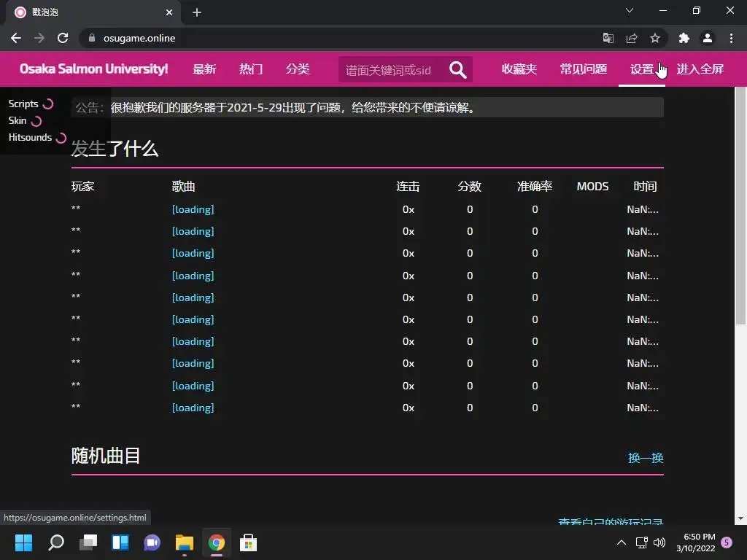
Task: Click the Hitsounds loading status entry
Action: click(37, 138)
